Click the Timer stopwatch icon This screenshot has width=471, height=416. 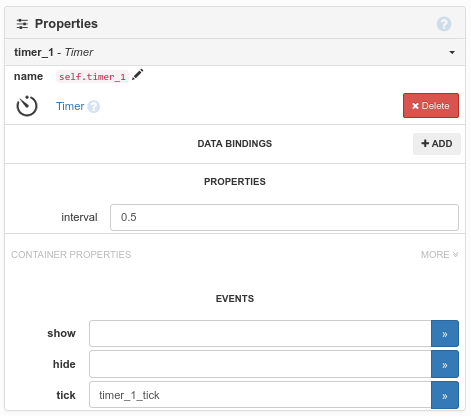(x=27, y=106)
